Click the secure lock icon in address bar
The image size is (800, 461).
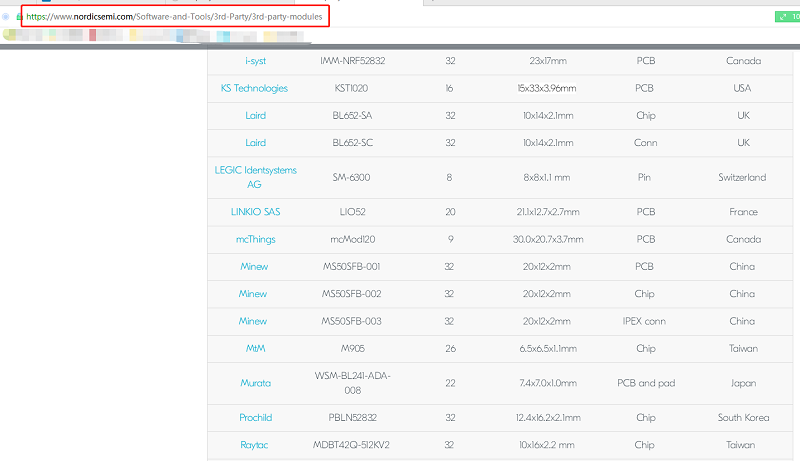(19, 16)
